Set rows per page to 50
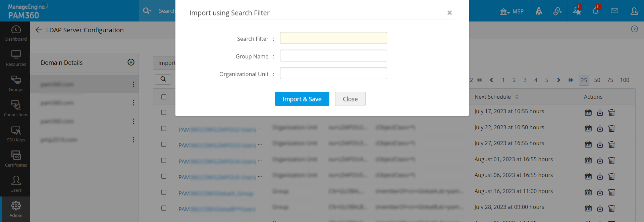Screen dimensions: 644x222 coord(597,80)
